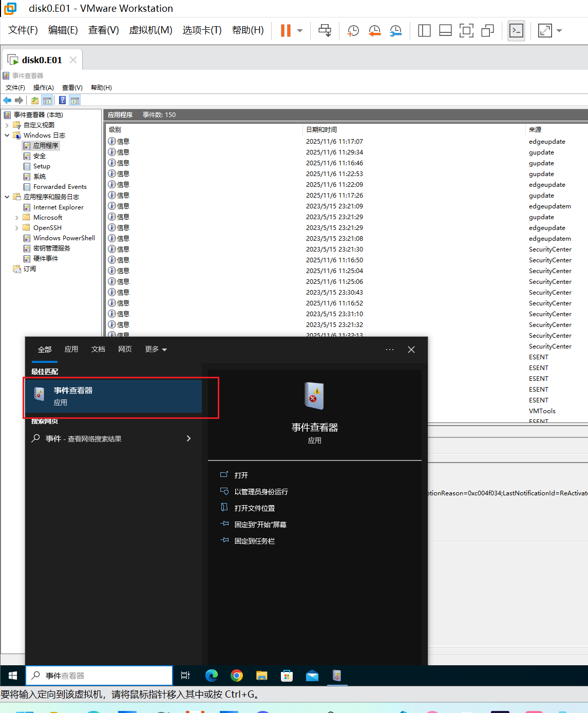
Task: Open Google Chrome from the taskbar
Action: click(x=237, y=676)
